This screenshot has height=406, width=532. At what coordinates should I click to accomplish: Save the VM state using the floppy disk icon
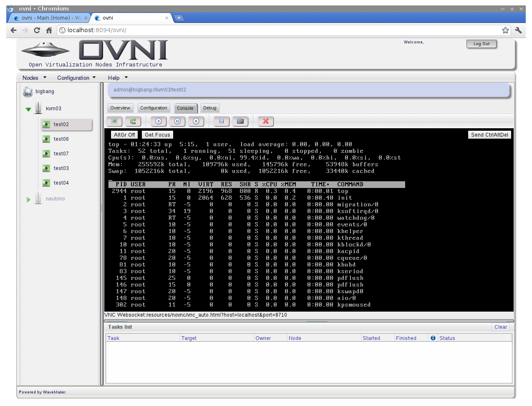(x=221, y=121)
